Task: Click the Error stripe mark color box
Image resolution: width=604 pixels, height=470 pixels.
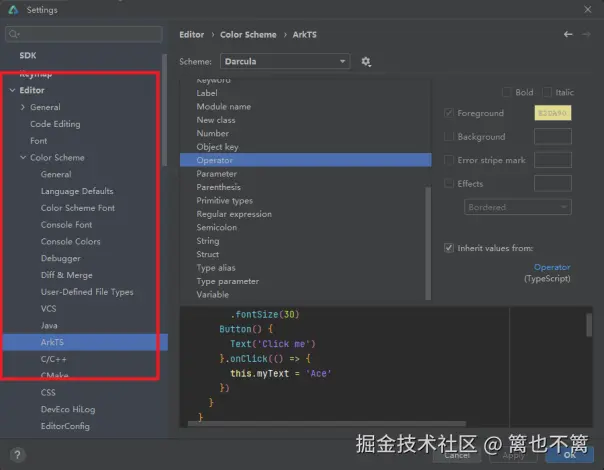Action: tap(553, 160)
